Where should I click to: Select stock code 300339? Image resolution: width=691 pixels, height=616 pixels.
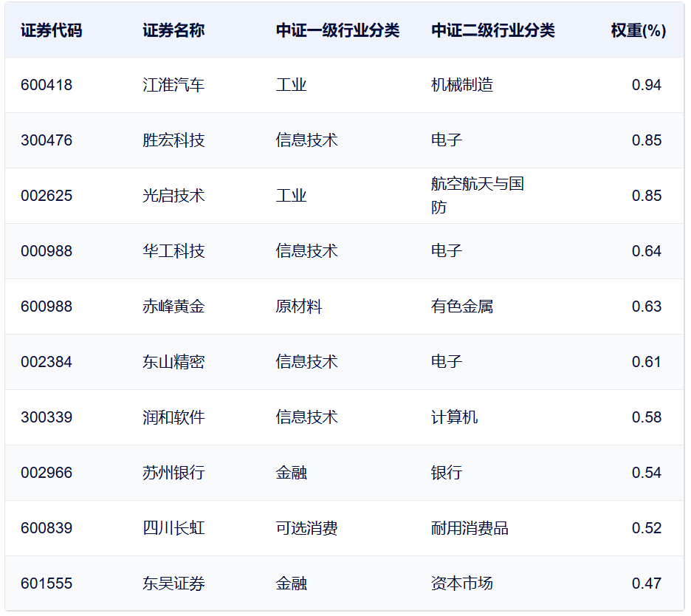(47, 417)
